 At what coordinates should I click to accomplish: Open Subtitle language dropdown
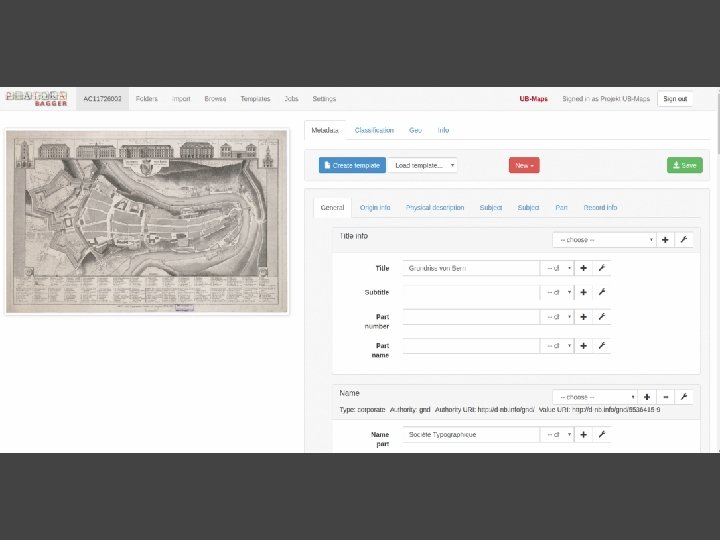(x=557, y=292)
